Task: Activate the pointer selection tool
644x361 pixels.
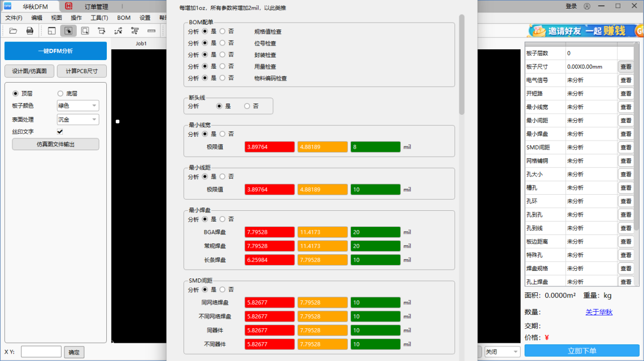Action: [x=68, y=31]
